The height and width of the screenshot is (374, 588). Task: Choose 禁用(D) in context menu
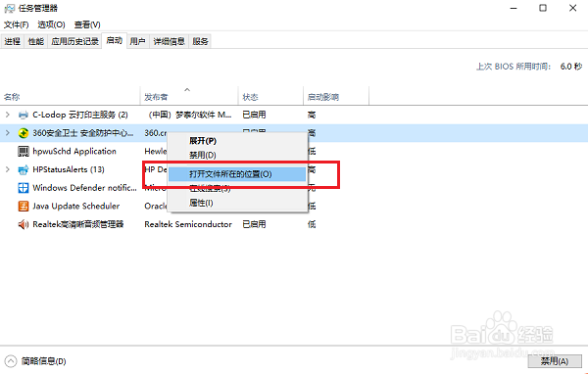click(237, 155)
